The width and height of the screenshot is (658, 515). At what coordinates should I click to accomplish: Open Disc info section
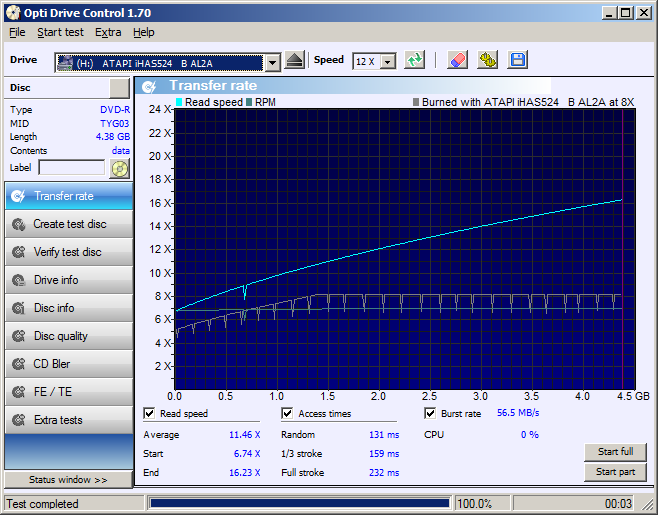click(x=69, y=308)
